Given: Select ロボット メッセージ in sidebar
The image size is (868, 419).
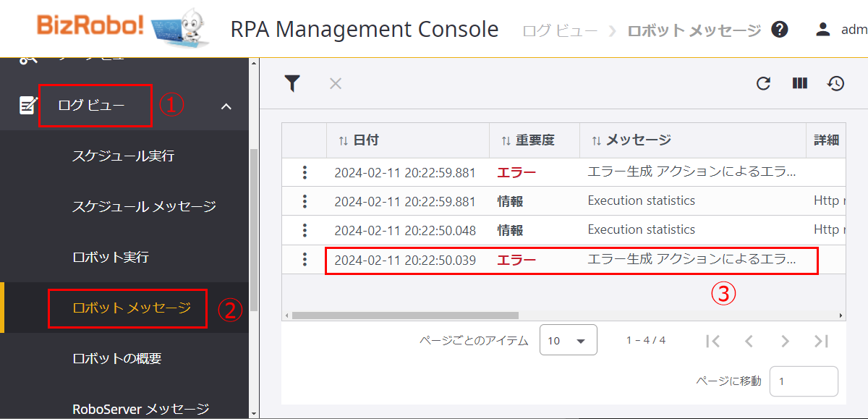Looking at the screenshot, I should point(132,308).
